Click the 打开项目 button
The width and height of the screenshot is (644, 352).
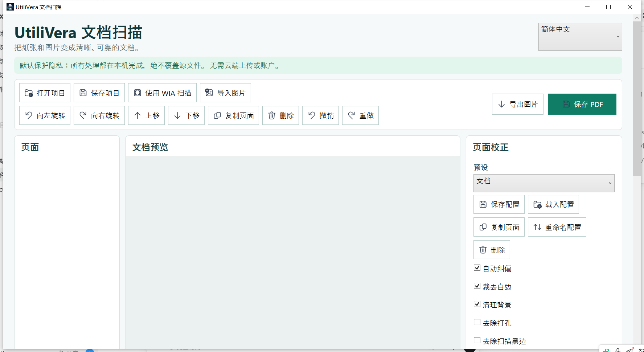point(45,93)
